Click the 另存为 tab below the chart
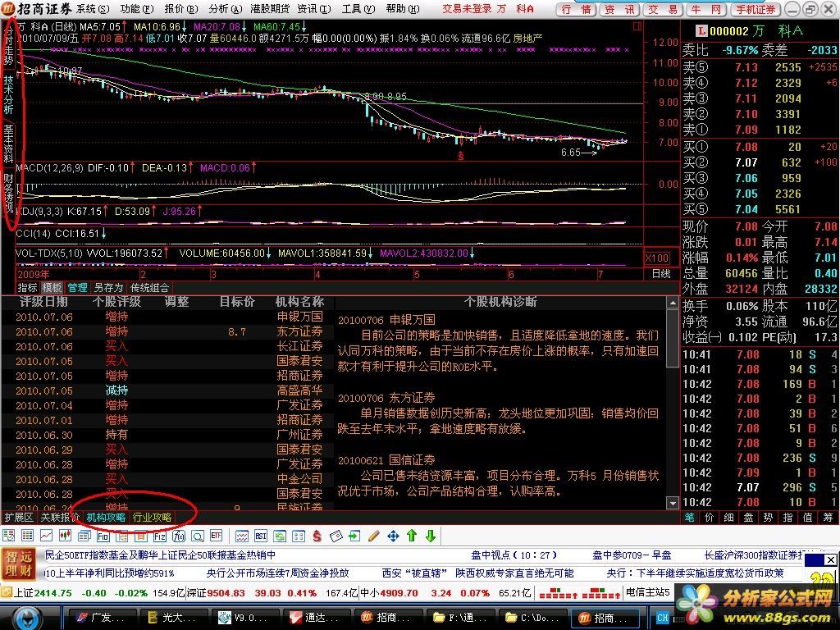Viewport: 840px width, 630px height. coord(109,288)
